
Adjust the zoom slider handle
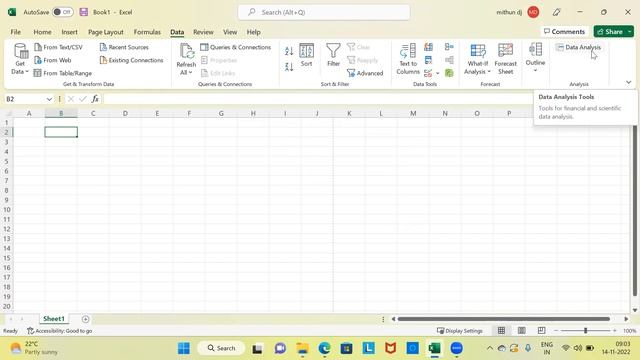click(585, 331)
